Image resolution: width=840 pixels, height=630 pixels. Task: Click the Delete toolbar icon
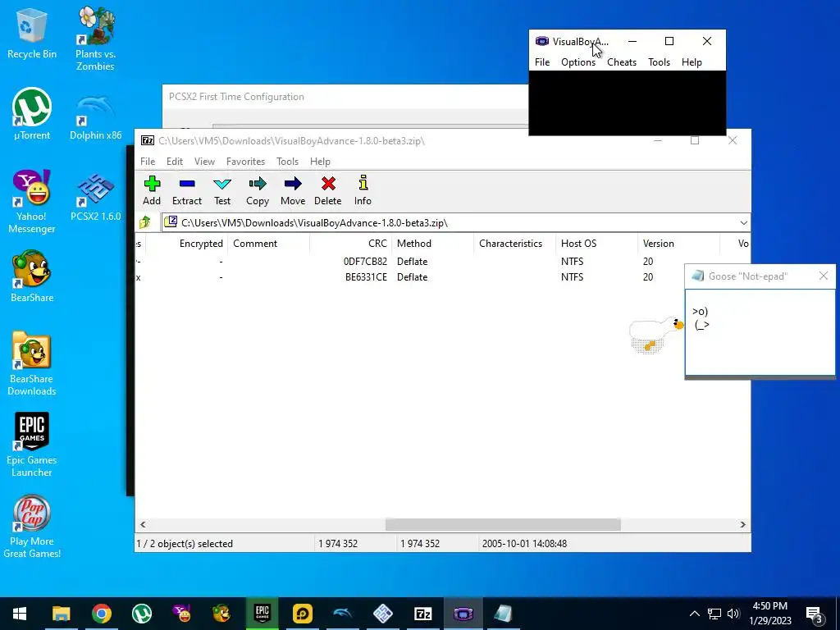(328, 190)
